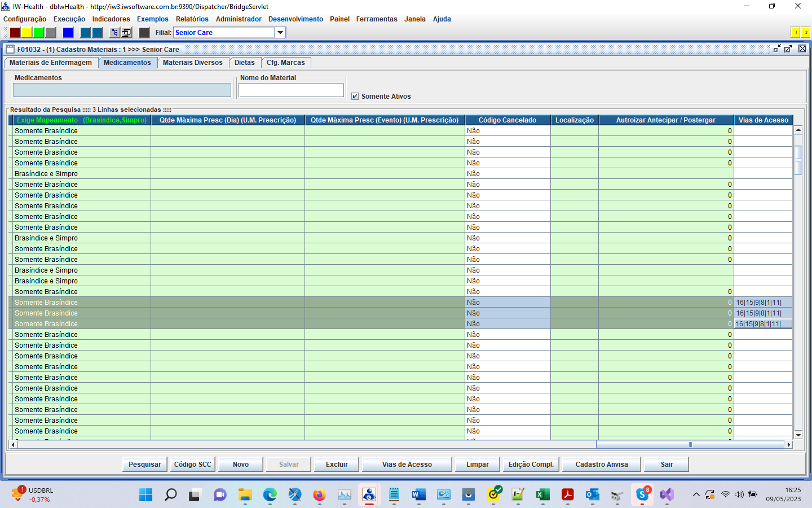
Task: Click the Código SCC button
Action: click(x=193, y=465)
